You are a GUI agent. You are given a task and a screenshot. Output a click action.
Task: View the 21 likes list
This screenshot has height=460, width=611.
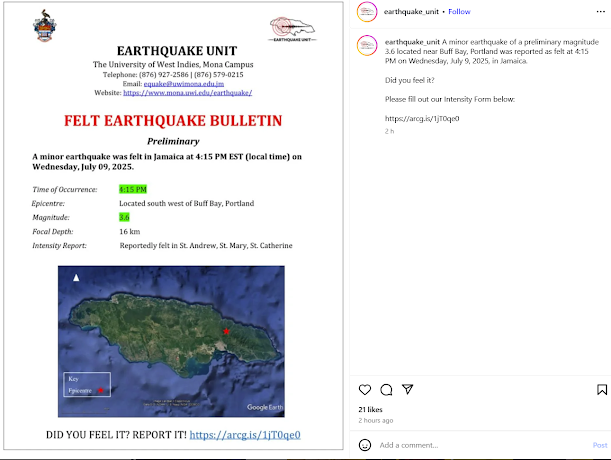(x=370, y=409)
